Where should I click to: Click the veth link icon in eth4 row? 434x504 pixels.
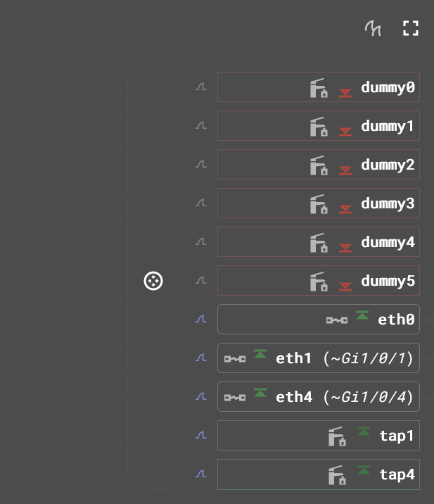(235, 398)
